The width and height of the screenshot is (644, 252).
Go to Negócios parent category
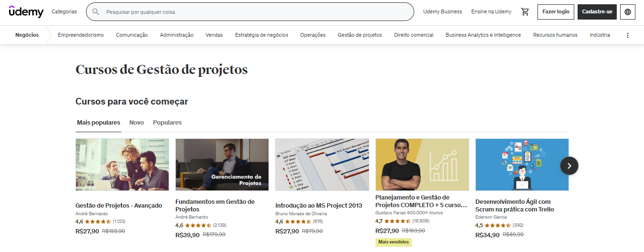[27, 35]
